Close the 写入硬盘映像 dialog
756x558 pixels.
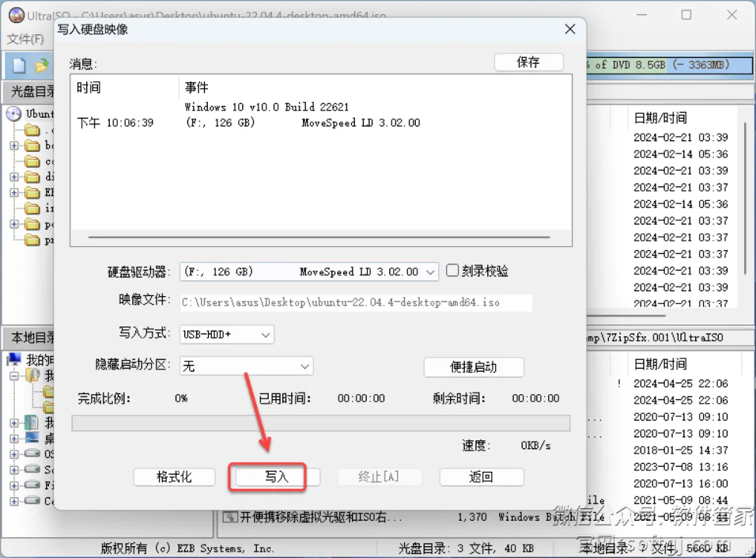point(570,29)
